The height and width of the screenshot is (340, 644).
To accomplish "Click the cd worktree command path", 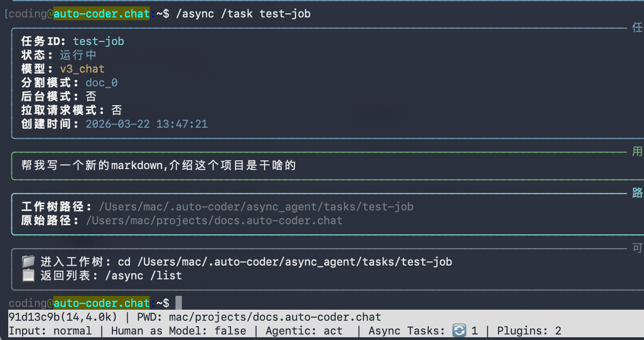I will [x=285, y=262].
